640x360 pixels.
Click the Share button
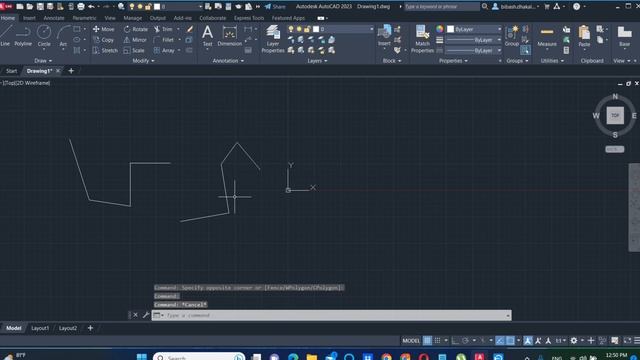[x=275, y=7]
